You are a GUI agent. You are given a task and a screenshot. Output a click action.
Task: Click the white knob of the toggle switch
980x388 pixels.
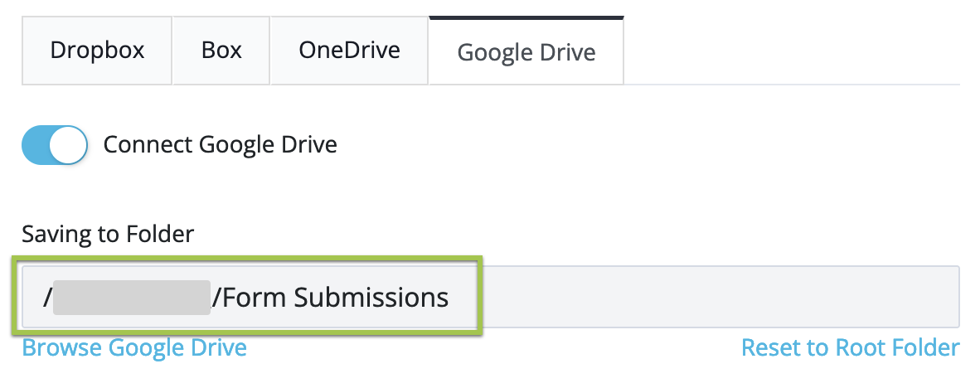pos(69,145)
